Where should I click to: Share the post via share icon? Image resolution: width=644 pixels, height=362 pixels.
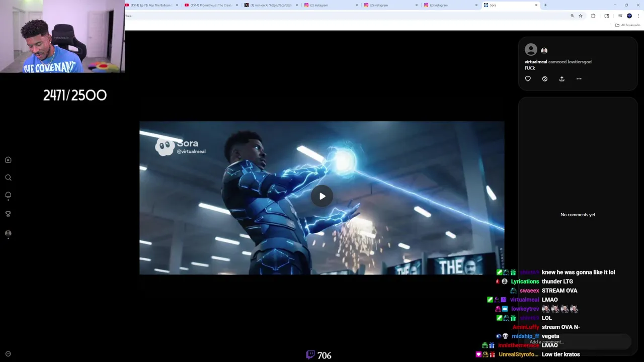coord(562,79)
